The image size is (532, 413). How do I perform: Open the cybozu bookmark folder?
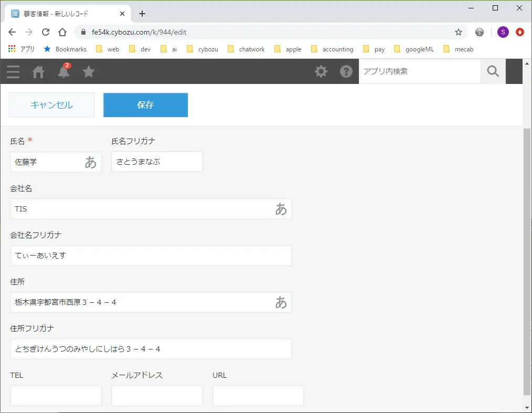coord(202,49)
